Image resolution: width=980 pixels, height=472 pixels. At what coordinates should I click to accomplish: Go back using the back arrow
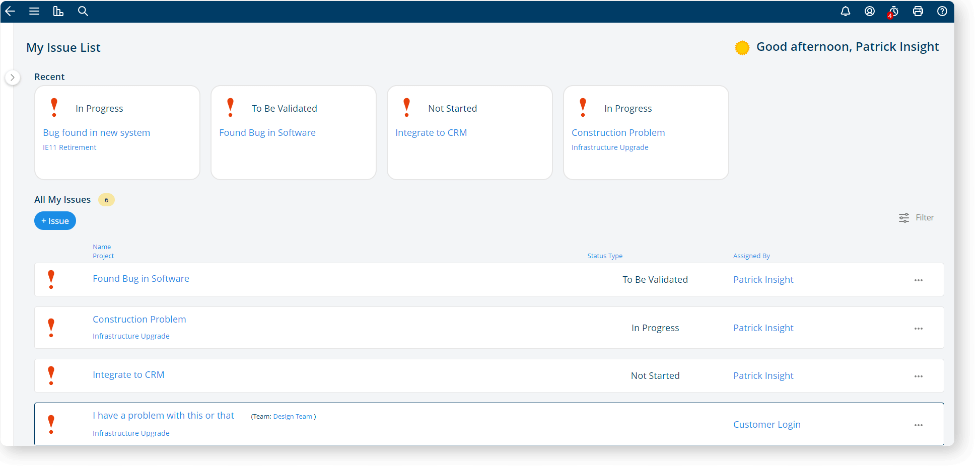[10, 11]
